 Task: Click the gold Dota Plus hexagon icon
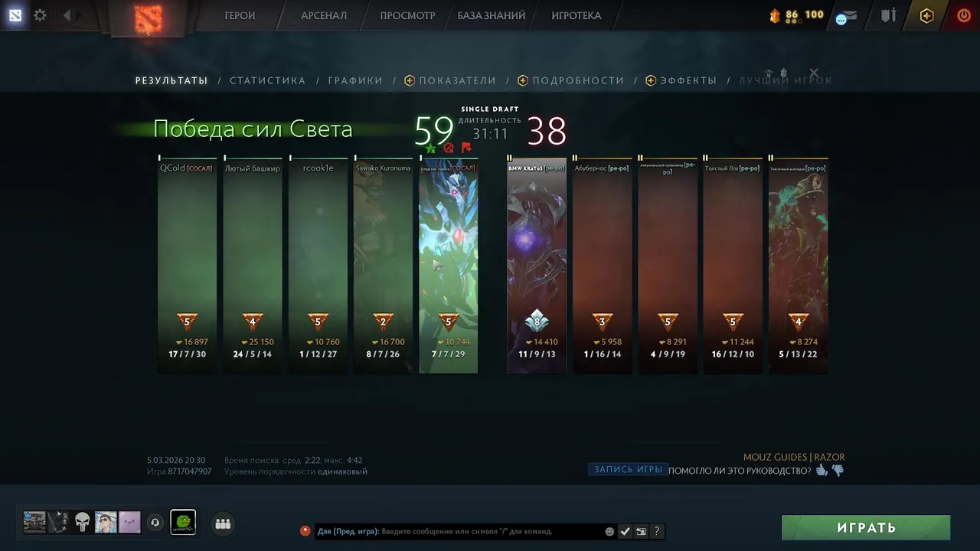[x=926, y=15]
